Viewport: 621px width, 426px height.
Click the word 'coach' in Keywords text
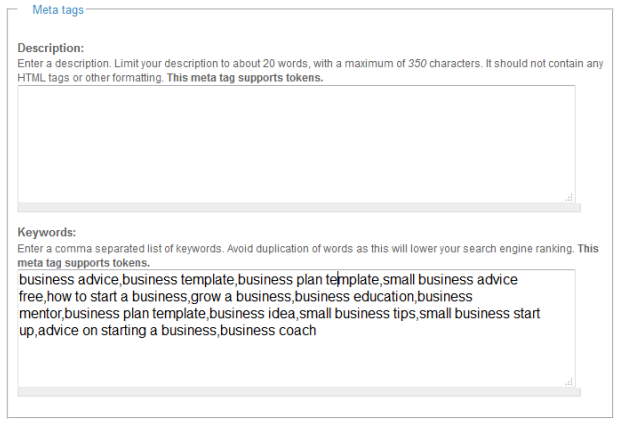297,330
